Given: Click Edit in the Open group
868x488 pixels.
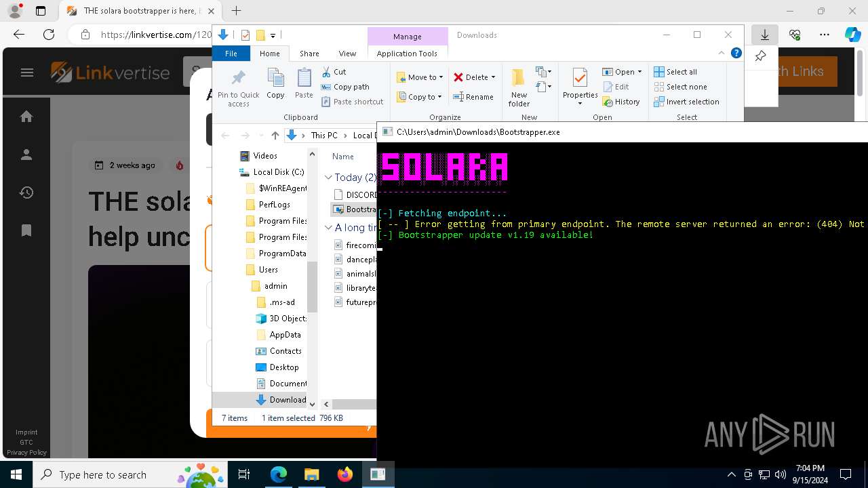Looking at the screenshot, I should click(616, 87).
